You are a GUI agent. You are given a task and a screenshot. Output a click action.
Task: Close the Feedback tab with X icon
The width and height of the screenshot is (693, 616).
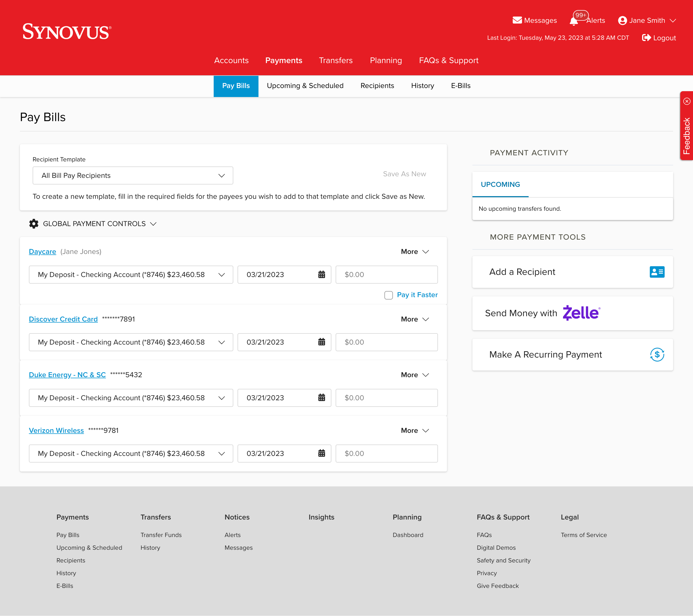687,101
